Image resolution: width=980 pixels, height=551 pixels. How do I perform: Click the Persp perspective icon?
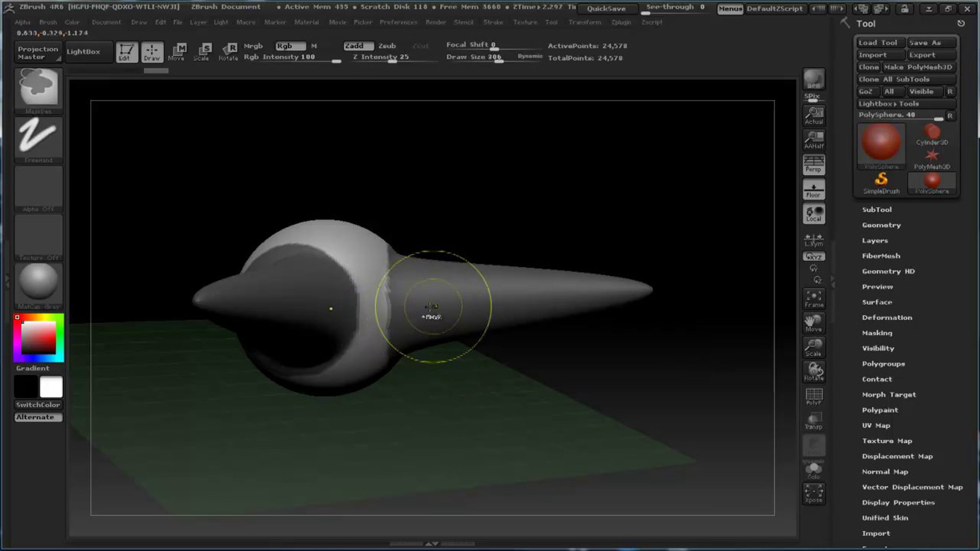click(x=813, y=164)
